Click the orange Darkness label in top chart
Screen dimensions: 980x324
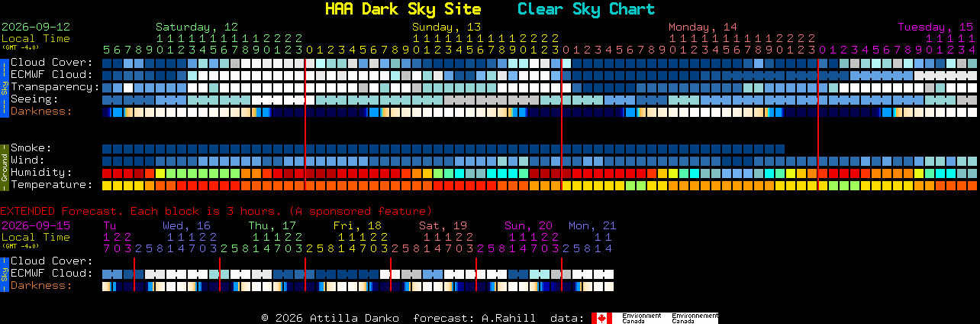click(x=41, y=112)
